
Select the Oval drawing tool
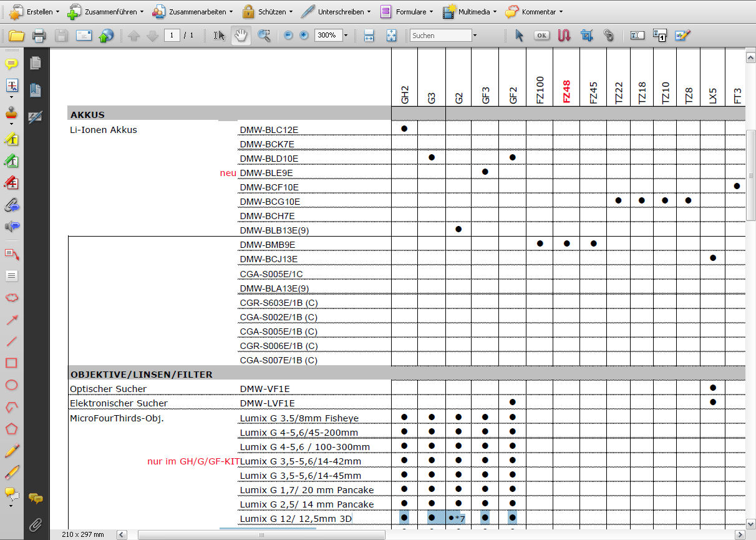point(11,385)
